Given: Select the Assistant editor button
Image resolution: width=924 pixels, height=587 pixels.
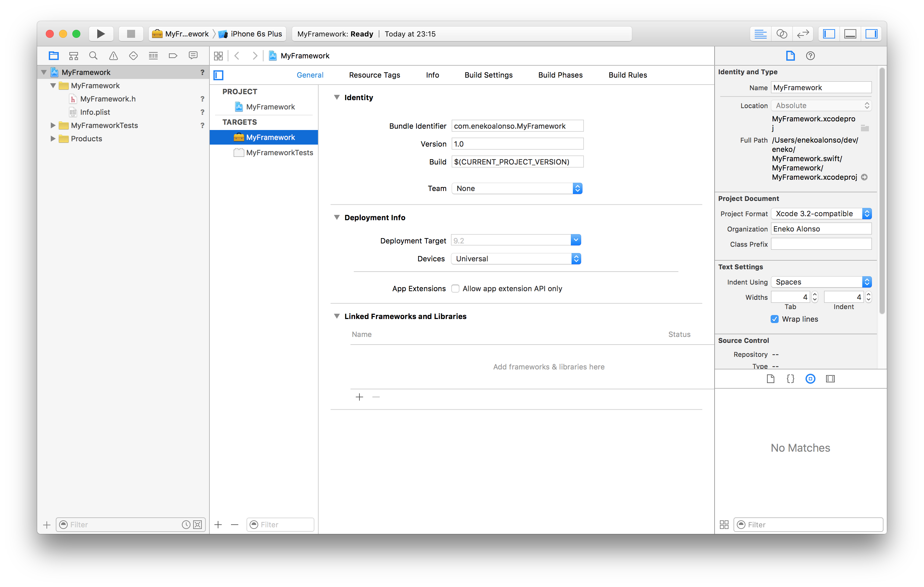Looking at the screenshot, I should tap(782, 34).
